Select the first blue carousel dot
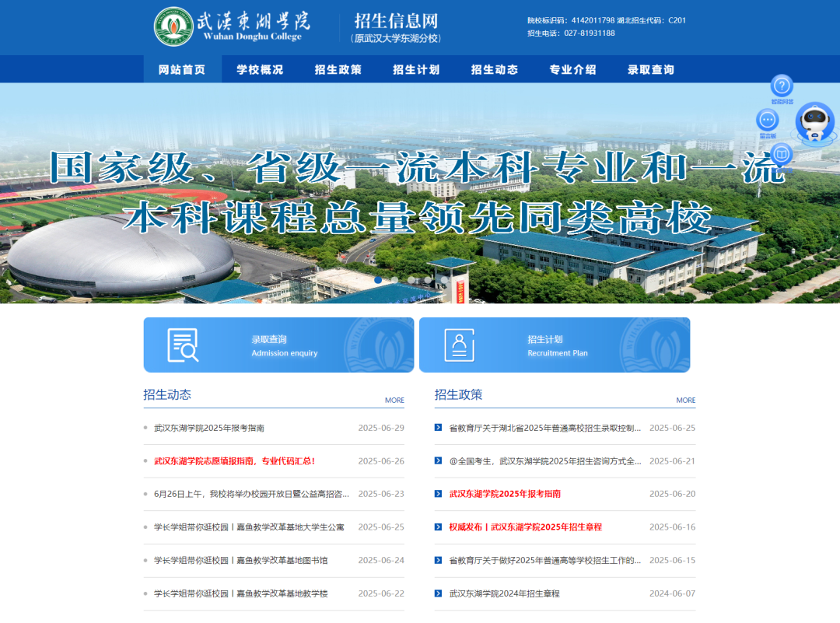Screen dimensions: 840x623 pos(378,280)
